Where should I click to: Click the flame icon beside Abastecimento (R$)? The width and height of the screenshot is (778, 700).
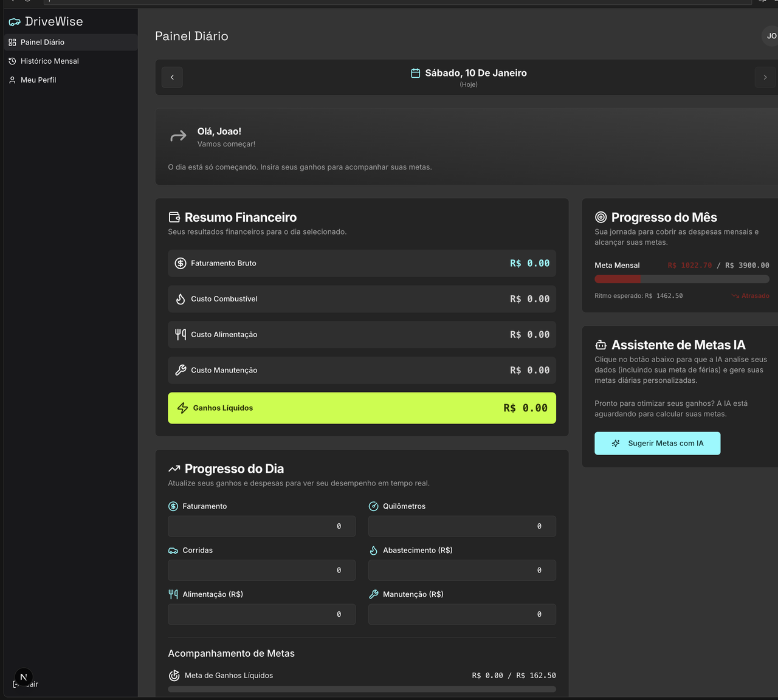[374, 551]
